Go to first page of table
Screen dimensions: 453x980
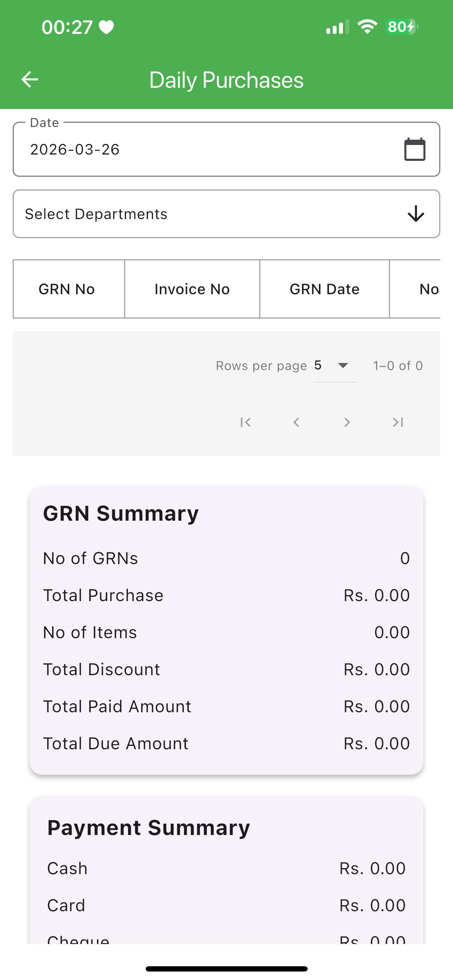click(246, 422)
